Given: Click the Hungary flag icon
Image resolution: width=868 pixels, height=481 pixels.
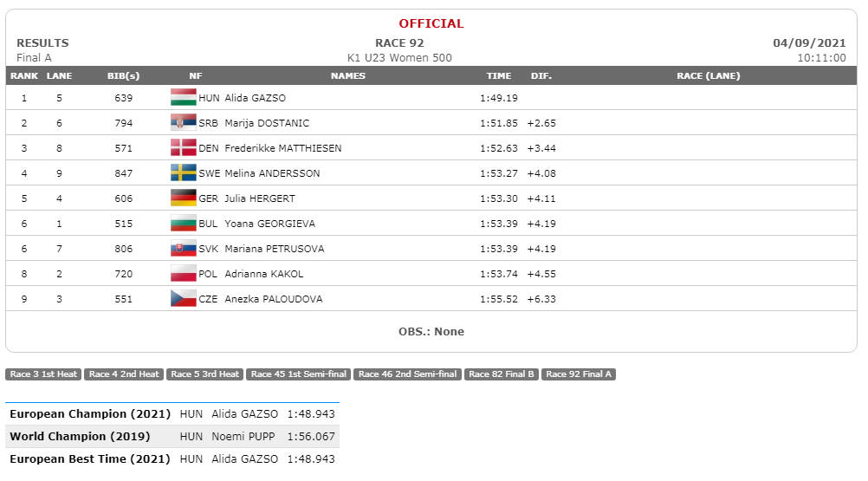Looking at the screenshot, I should pyautogui.click(x=184, y=97).
